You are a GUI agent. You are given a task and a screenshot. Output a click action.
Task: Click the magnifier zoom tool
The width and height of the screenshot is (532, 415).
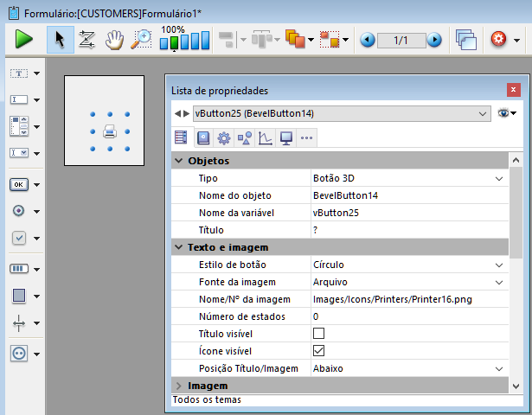click(141, 39)
